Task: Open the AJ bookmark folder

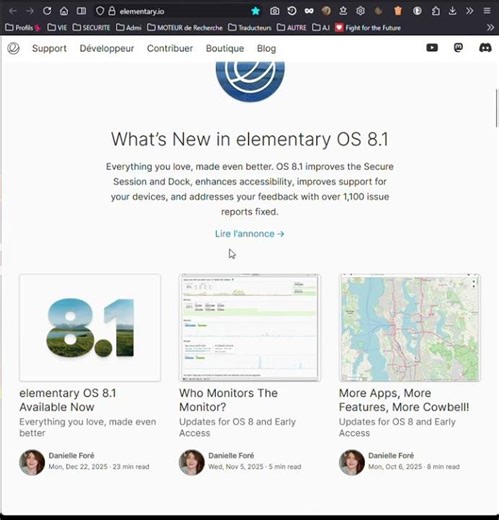Action: click(321, 28)
